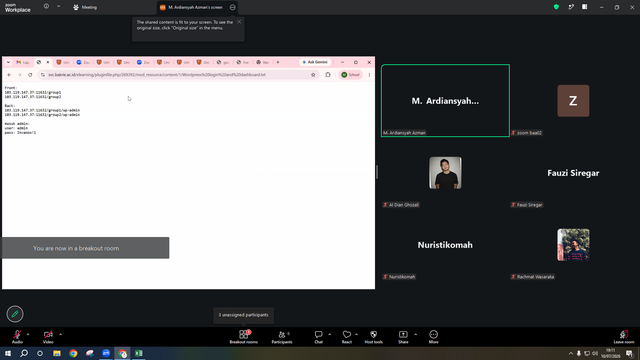Click the breakout room notification banner
Image resolution: width=640 pixels, height=360 pixels.
(85, 248)
